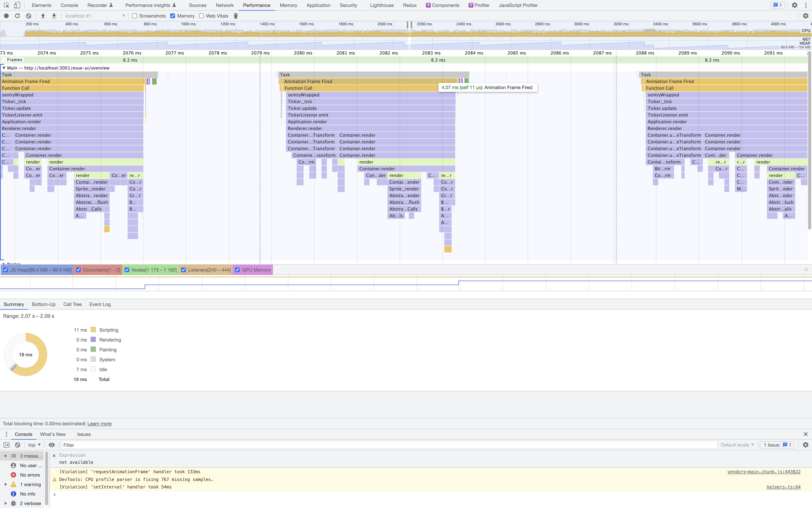Open the localhost #1 recording dropdown
Viewport: 812px width, 508px height.
pyautogui.click(x=95, y=16)
